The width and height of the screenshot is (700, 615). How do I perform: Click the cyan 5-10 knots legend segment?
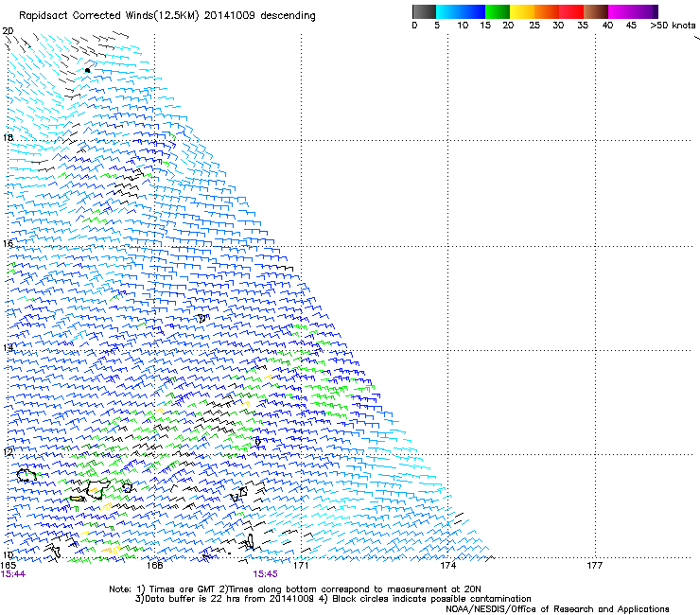tap(448, 11)
